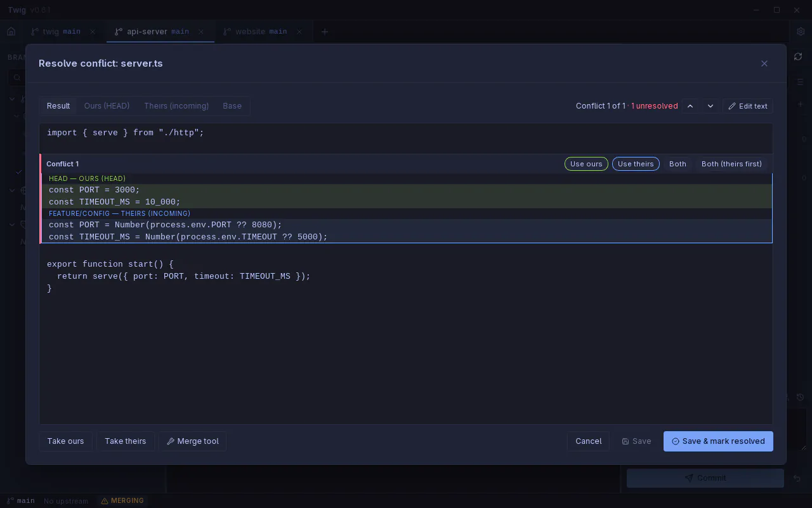
Task: Close the website repository tab
Action: coord(299,32)
